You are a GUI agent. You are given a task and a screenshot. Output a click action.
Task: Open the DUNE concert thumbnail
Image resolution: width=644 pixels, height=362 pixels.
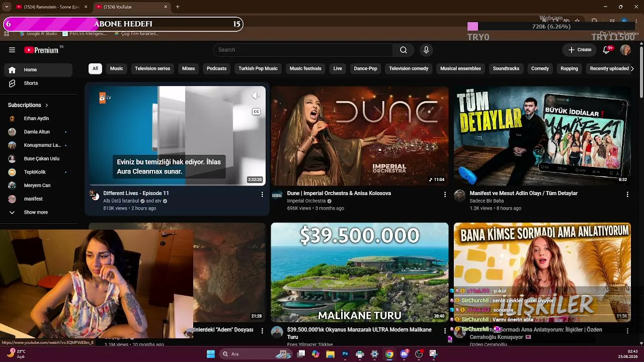359,136
